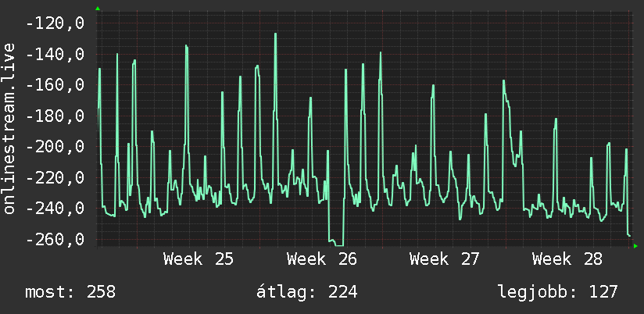Click the -120,0 Y-axis label
The width and height of the screenshot is (644, 314).
pos(55,23)
